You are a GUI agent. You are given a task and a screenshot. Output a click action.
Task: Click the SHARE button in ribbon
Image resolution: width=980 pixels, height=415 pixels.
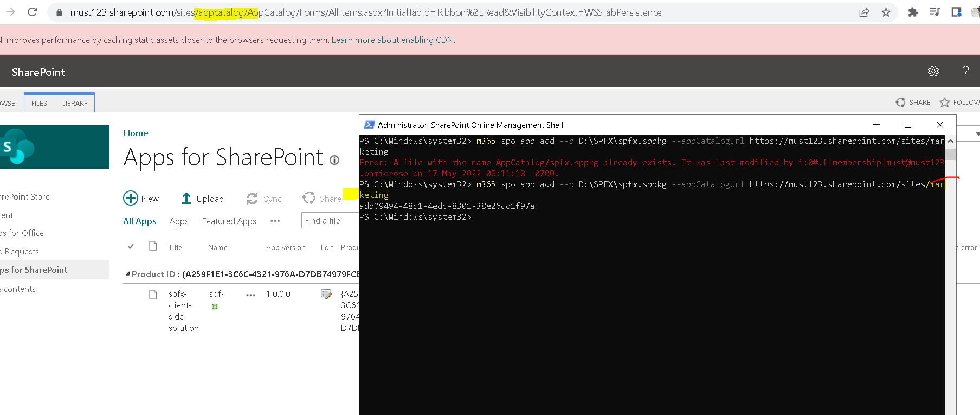tap(913, 102)
